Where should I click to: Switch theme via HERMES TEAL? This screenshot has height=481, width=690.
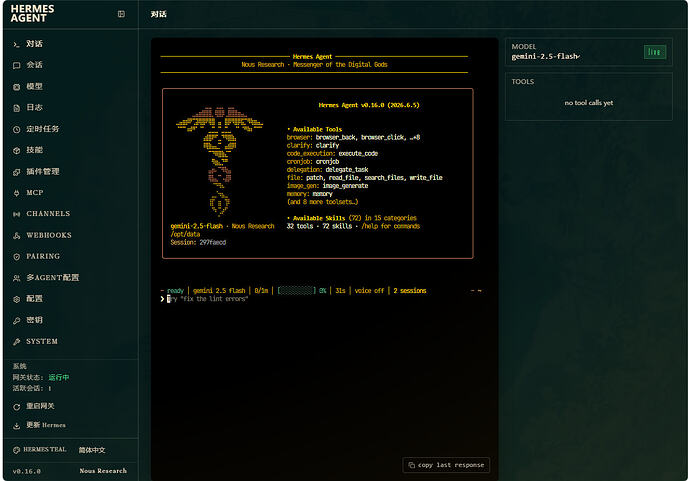click(x=40, y=450)
